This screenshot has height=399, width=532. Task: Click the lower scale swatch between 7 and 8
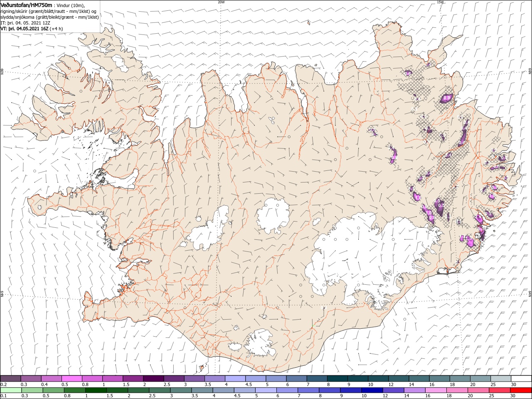(308, 390)
